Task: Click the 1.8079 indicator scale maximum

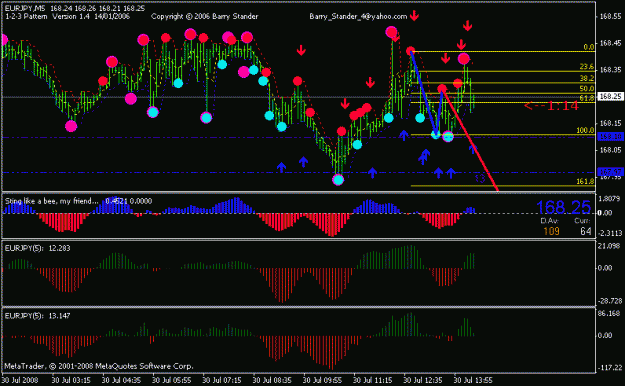Action: [x=609, y=199]
